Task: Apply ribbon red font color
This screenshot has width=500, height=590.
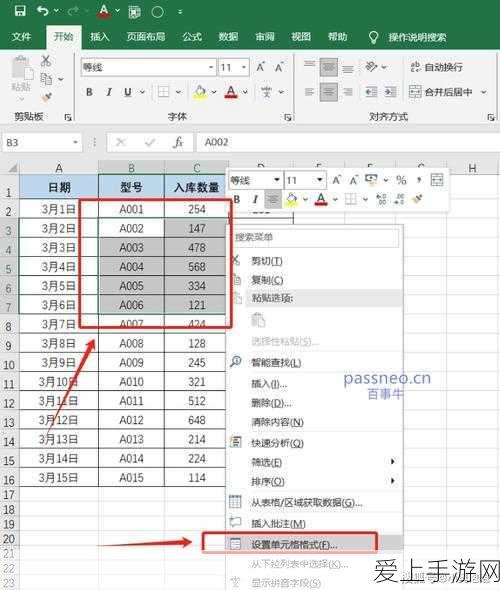Action: 231,92
